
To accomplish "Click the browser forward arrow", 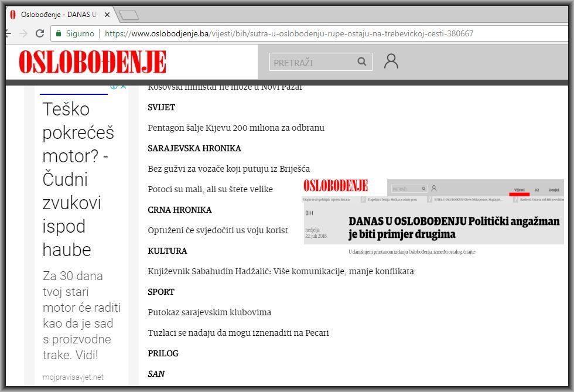I will 23,34.
